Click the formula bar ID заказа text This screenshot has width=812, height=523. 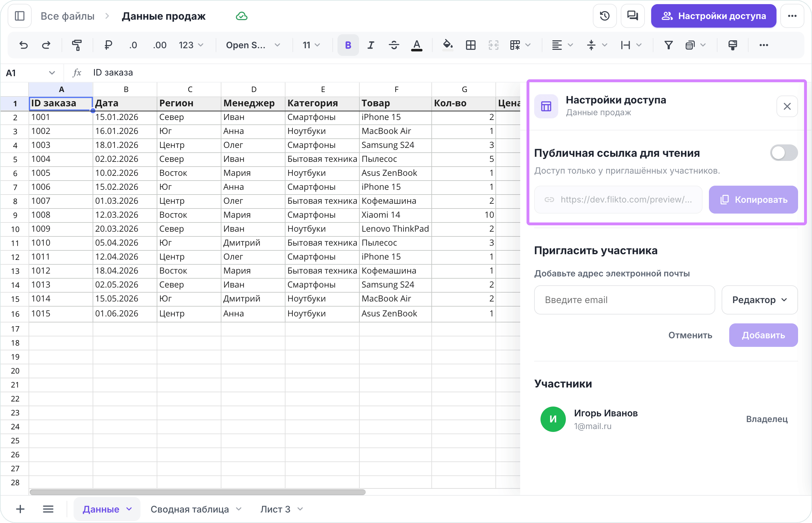[x=113, y=73]
